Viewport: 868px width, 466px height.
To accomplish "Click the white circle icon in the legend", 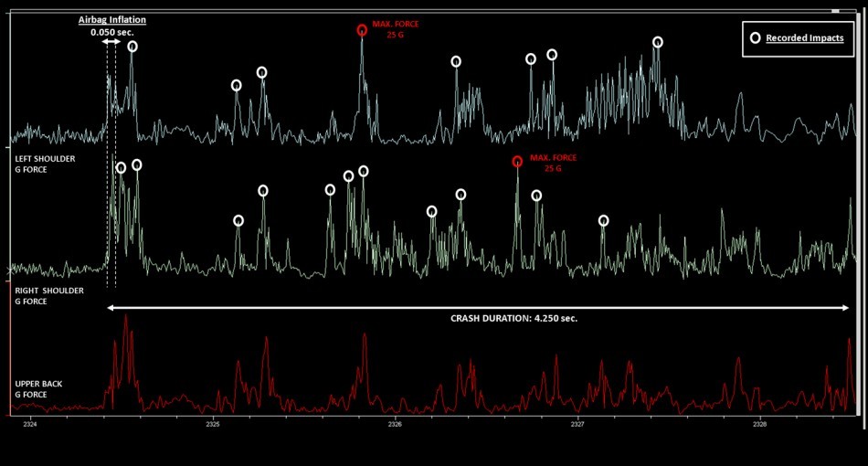I will click(755, 37).
